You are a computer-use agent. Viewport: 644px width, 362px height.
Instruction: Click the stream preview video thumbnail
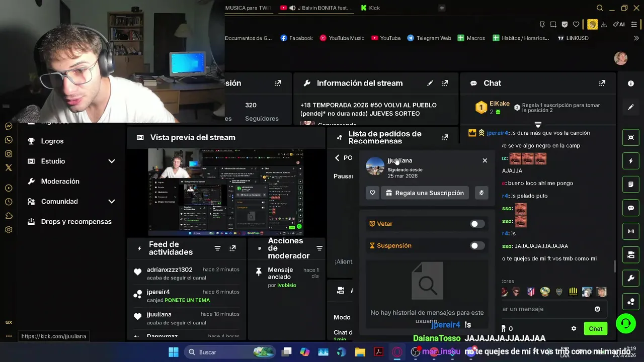coord(225,192)
